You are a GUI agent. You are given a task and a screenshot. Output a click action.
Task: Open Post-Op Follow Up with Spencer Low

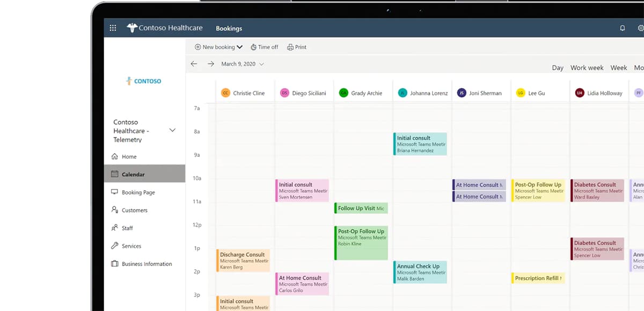[538, 191]
